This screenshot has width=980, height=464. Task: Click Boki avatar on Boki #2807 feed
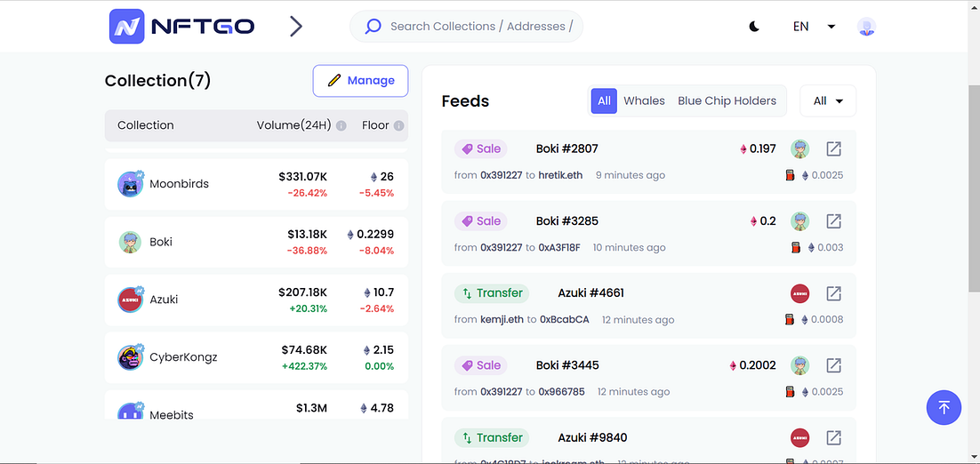[800, 148]
